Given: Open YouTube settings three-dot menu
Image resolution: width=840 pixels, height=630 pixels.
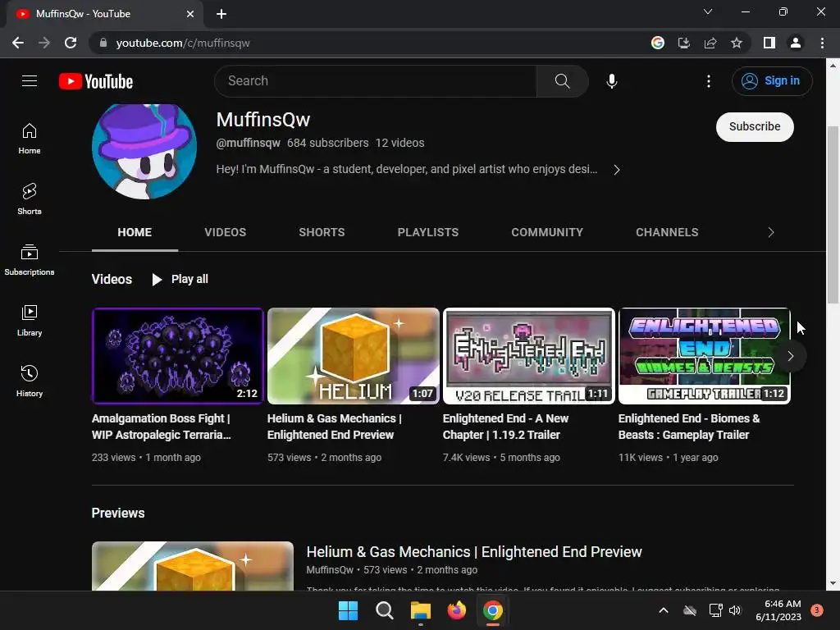Looking at the screenshot, I should (709, 81).
